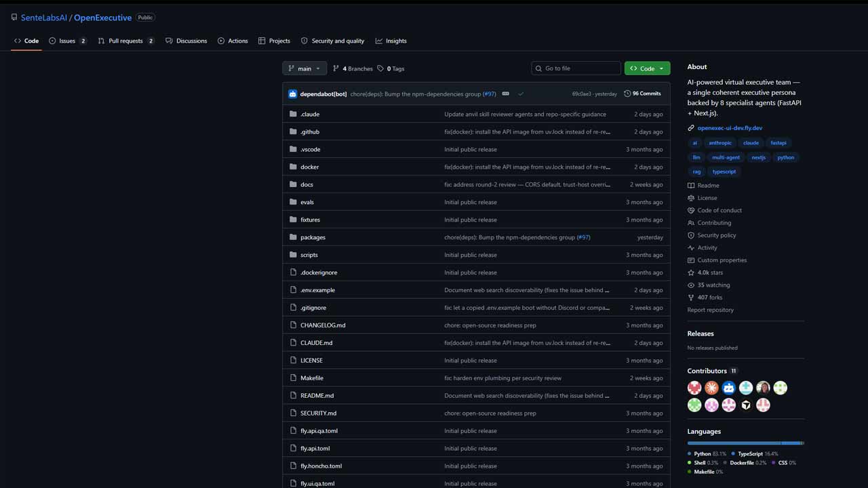Image resolution: width=868 pixels, height=488 pixels.
Task: Select the CLAUDE.md file icon
Action: 293,343
